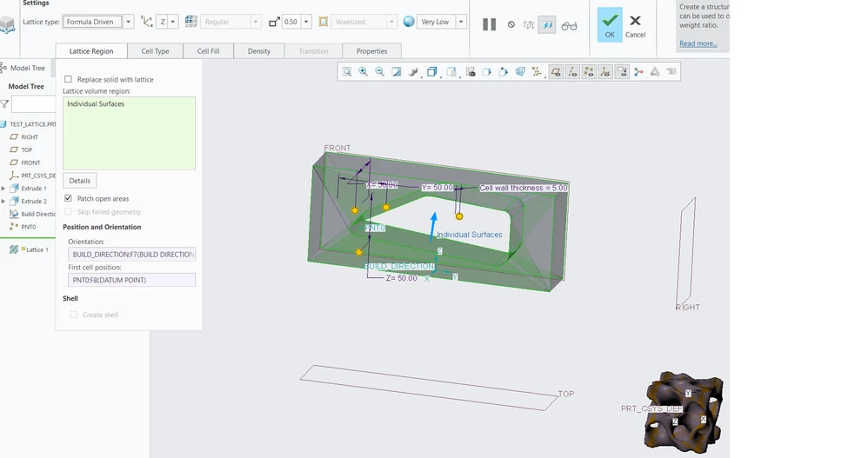Uncheck Patch open areas
Screen dimensions: 868x458
68,198
